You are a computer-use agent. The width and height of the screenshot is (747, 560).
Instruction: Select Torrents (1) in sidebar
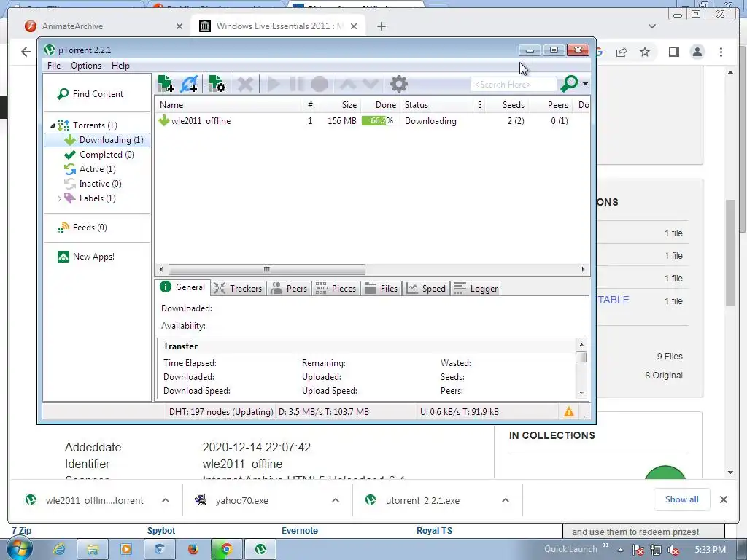tap(88, 125)
